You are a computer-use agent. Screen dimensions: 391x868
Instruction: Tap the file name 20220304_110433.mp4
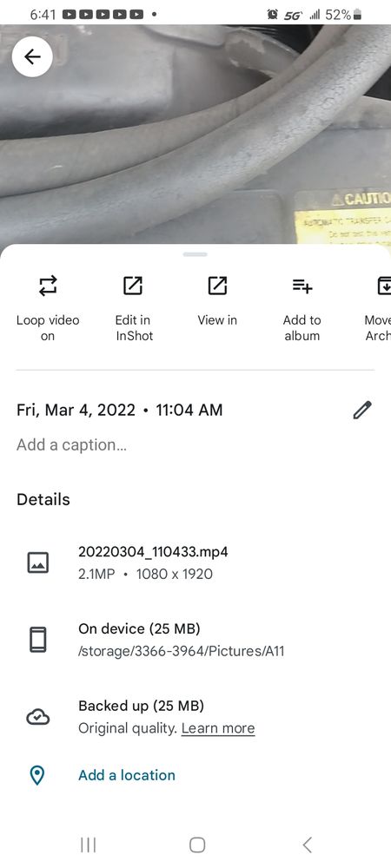[x=154, y=551]
